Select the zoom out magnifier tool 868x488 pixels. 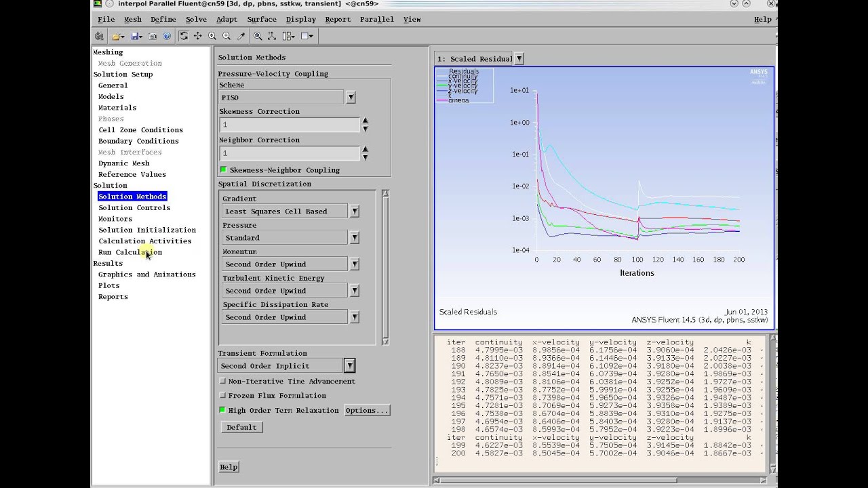212,36
